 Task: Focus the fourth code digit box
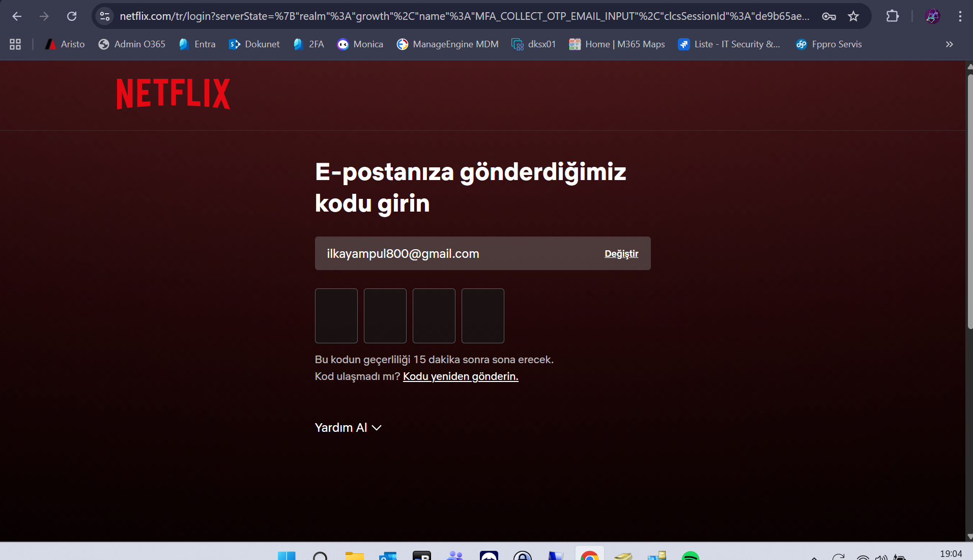[x=483, y=316]
